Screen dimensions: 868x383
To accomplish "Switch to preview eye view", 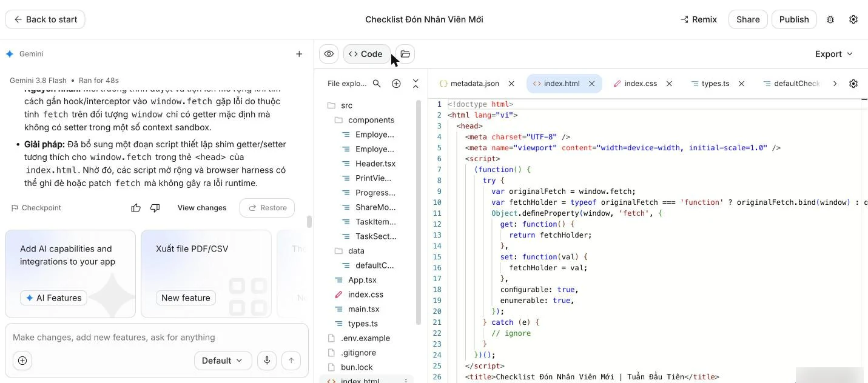I will point(329,54).
